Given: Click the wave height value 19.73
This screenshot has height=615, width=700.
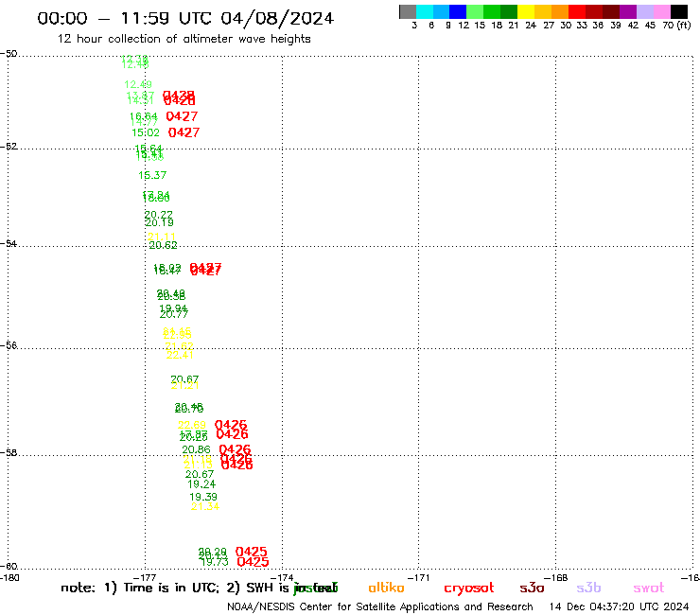Looking at the screenshot, I should [215, 562].
